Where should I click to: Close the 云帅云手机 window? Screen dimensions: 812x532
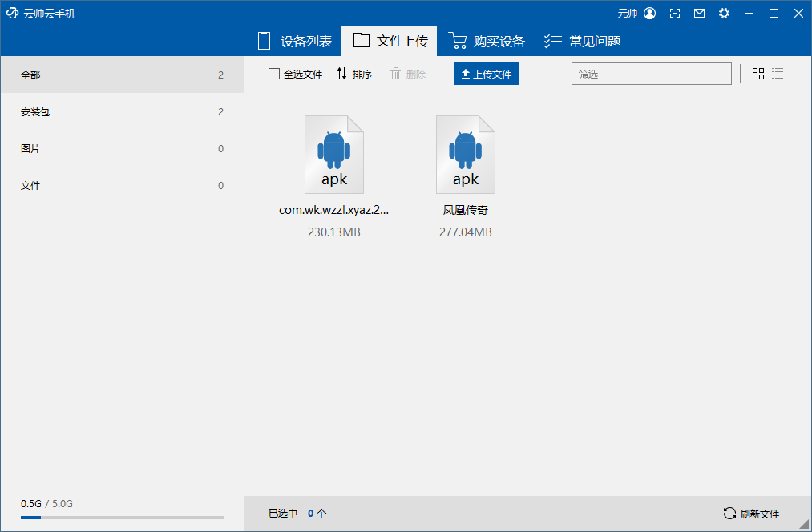[x=798, y=14]
